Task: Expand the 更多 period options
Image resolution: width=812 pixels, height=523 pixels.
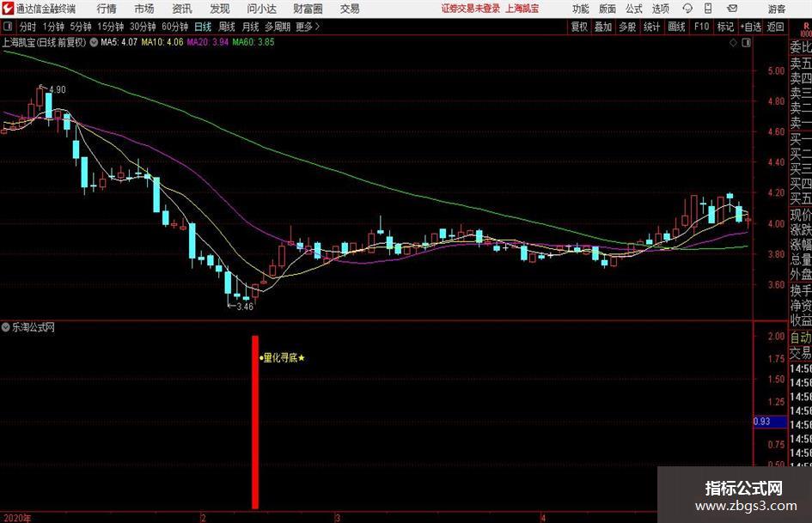Action: [308, 27]
